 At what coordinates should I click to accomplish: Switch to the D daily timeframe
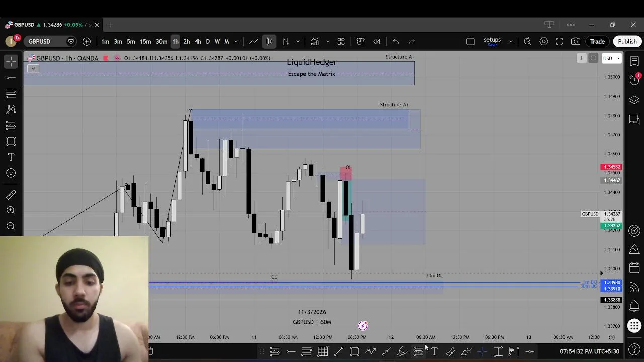[208, 41]
